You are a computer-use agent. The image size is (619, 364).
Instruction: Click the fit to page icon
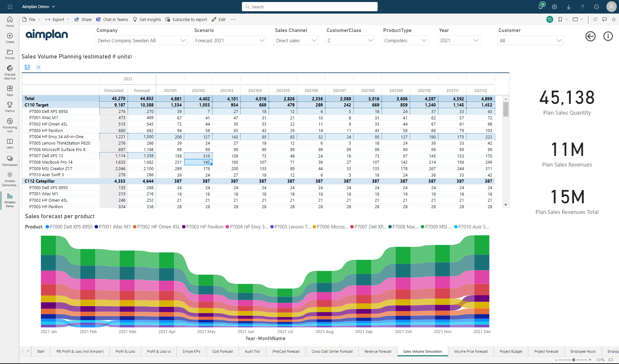(611, 359)
